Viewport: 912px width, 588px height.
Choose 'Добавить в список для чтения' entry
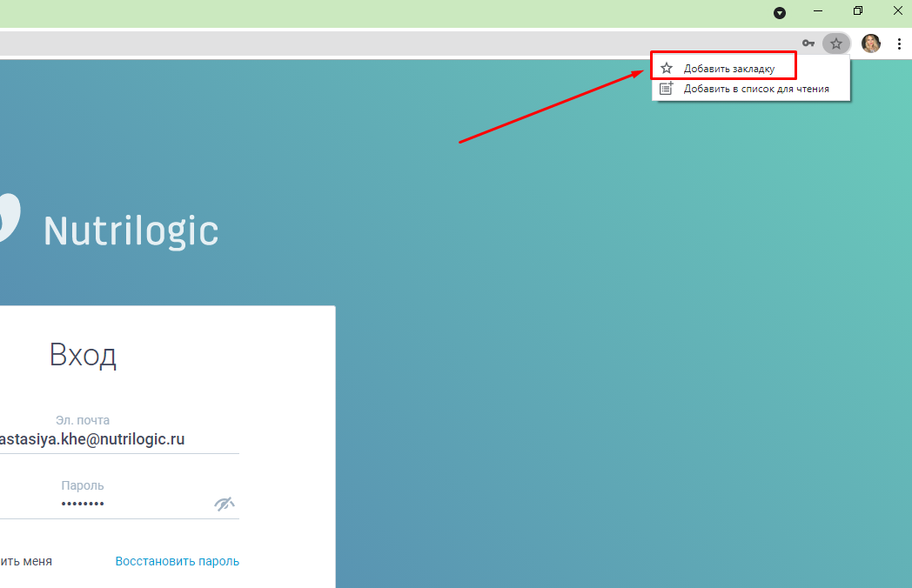[751, 89]
